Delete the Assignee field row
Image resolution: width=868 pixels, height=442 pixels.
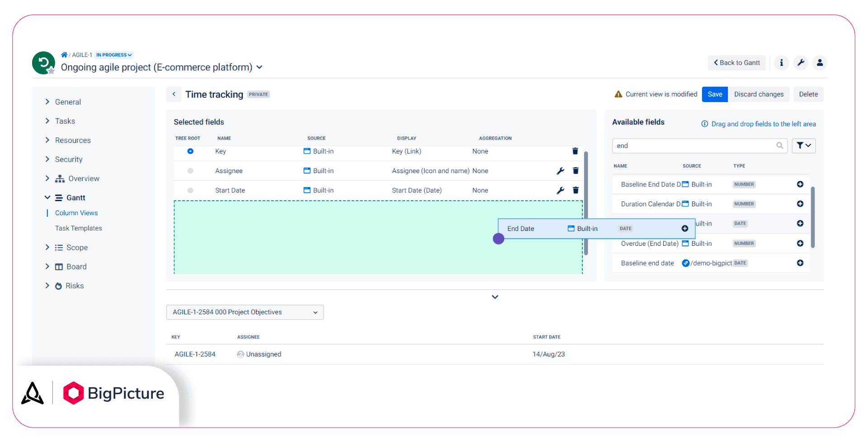[576, 171]
